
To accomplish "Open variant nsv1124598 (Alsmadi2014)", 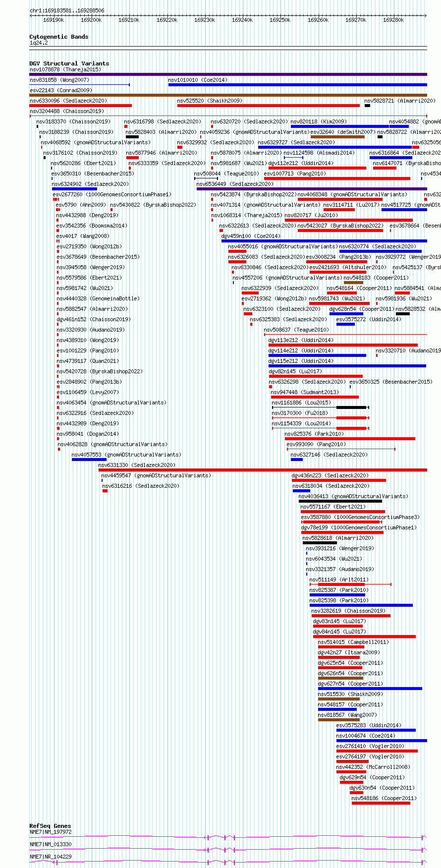I will [319, 153].
